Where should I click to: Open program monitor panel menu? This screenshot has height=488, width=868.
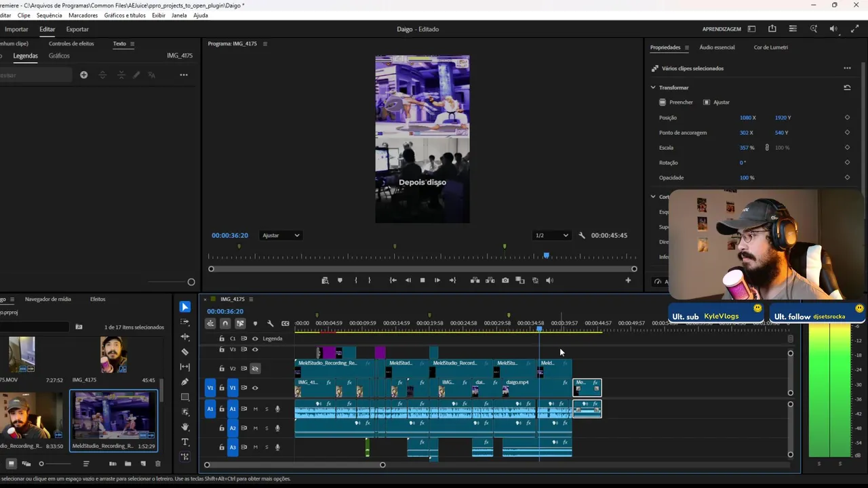click(x=264, y=43)
